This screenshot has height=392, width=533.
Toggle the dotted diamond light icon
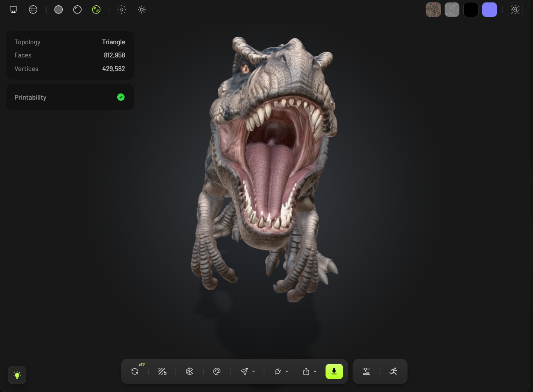[122, 9]
